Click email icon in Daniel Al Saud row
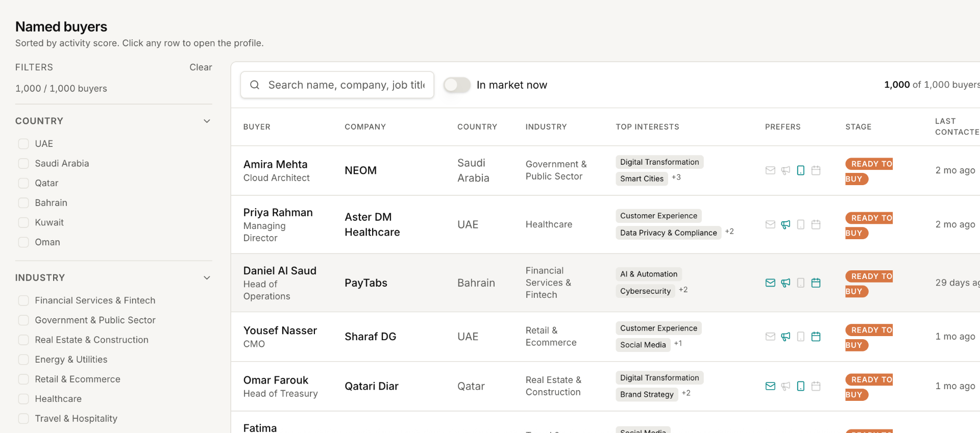 pos(770,283)
